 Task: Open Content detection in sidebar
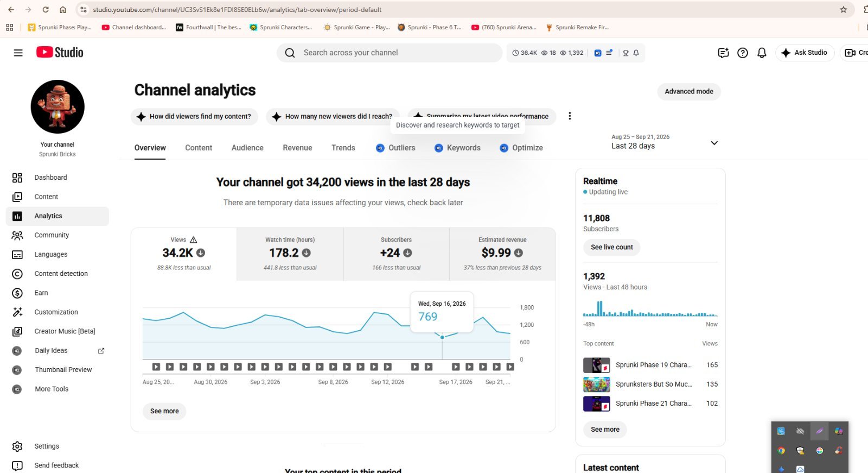(57, 274)
